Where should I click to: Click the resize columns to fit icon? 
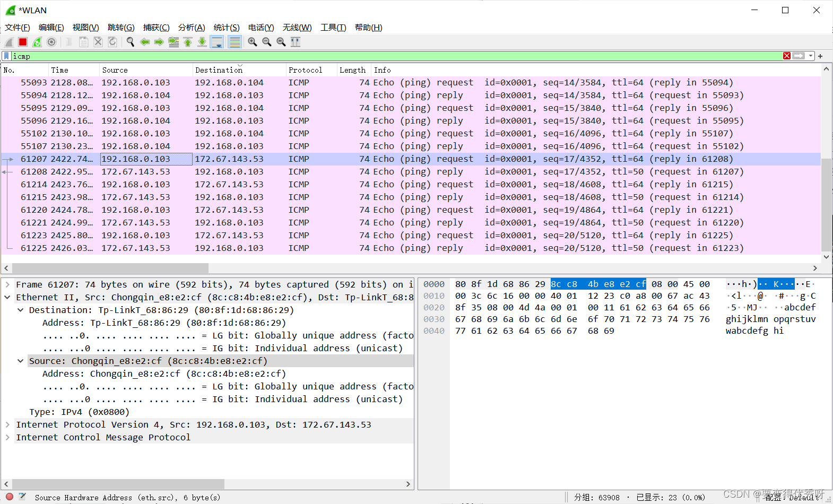point(296,42)
